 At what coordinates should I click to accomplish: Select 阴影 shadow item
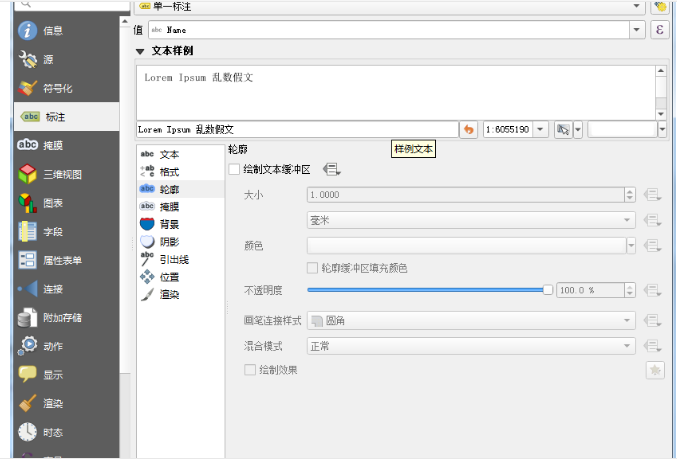(x=180, y=242)
